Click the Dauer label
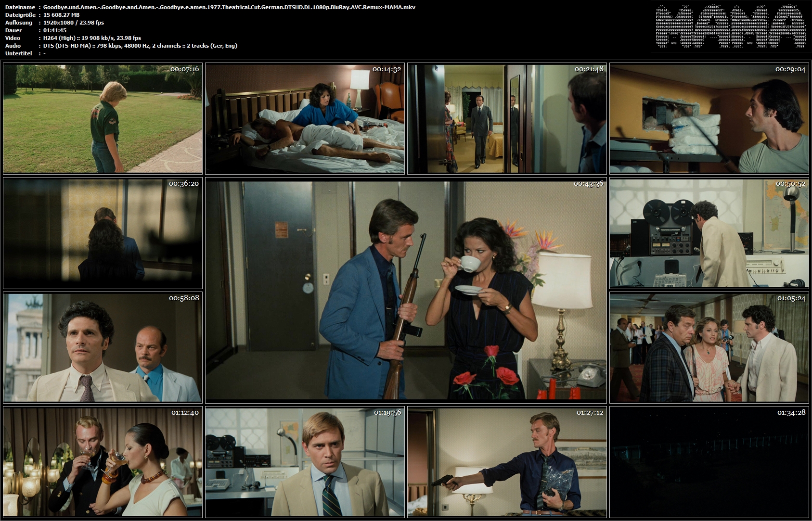 click(13, 30)
